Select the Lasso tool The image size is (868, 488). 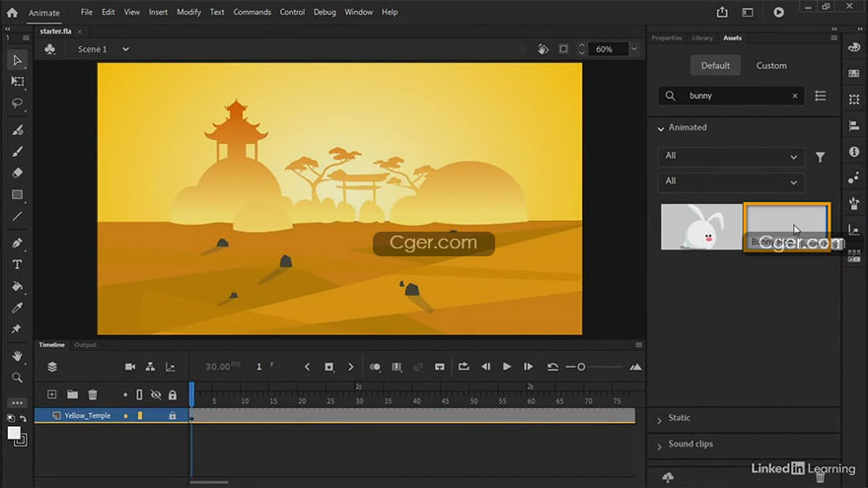click(17, 103)
